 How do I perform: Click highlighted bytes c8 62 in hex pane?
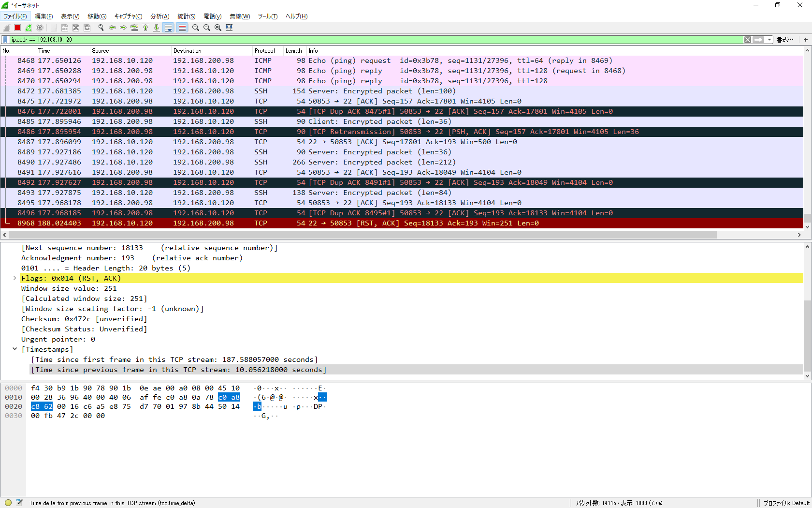(42, 406)
